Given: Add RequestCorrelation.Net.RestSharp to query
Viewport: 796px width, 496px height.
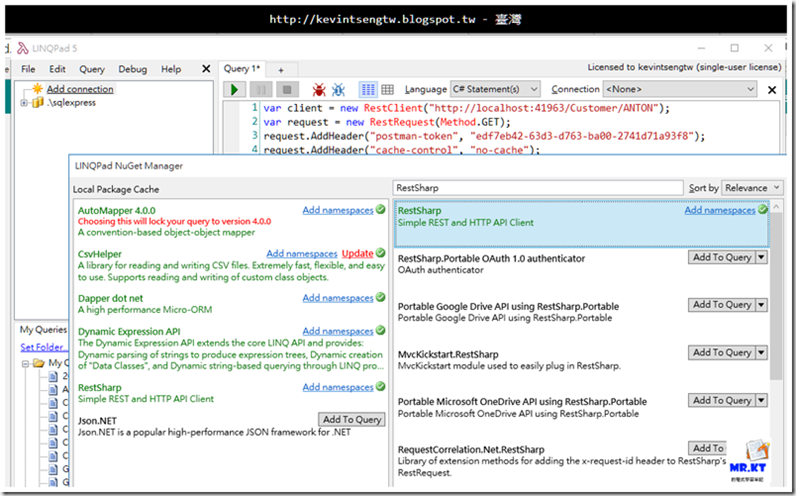Looking at the screenshot, I should 708,448.
